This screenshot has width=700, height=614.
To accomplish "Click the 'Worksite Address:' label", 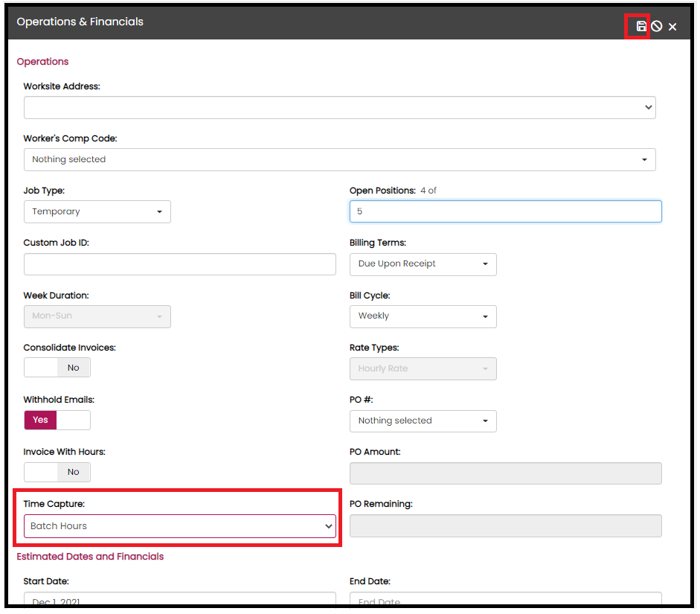I will (62, 86).
